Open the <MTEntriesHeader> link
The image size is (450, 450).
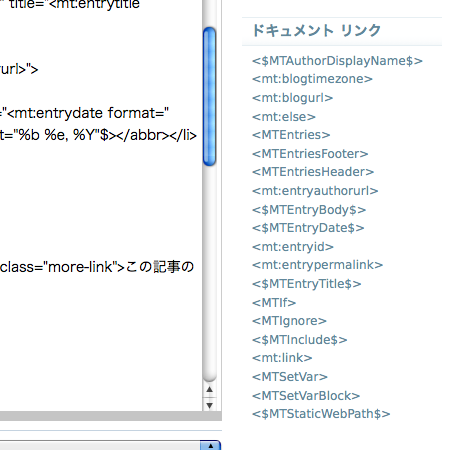pos(313,172)
